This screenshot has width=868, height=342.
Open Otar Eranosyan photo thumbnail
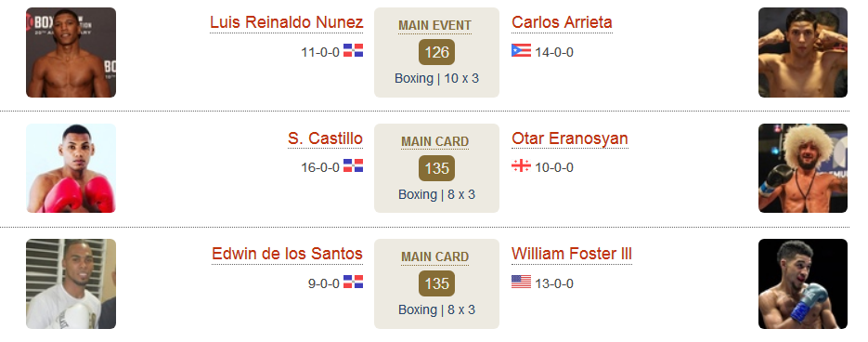point(803,168)
